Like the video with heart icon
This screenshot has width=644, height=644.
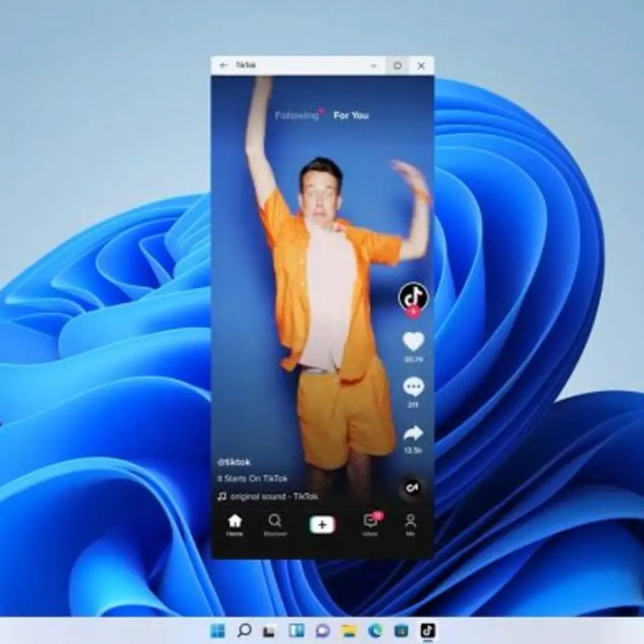point(413,341)
